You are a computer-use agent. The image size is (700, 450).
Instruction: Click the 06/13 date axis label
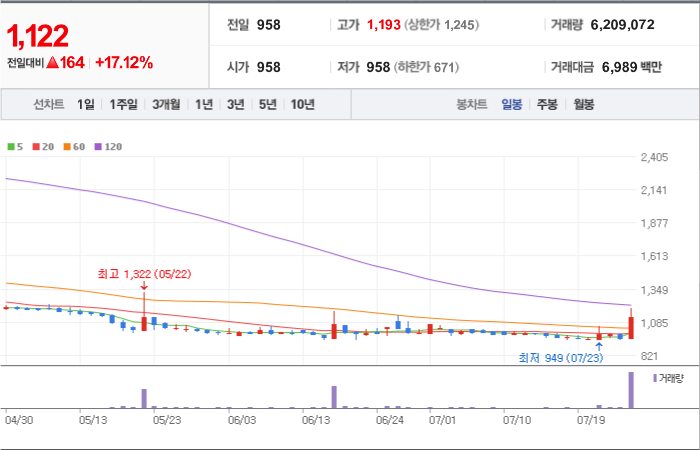[316, 421]
